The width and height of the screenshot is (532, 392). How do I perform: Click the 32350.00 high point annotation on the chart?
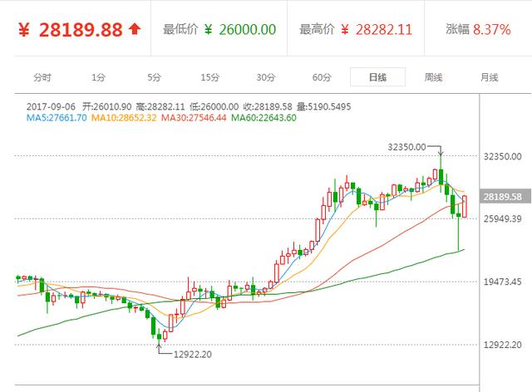406,147
